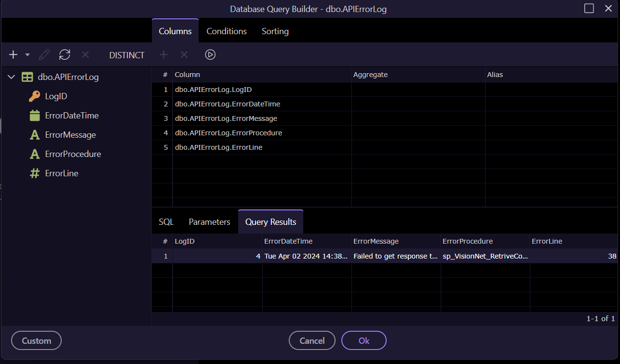The width and height of the screenshot is (620, 364).
Task: Select row dbo.APIErrorLog.ErrorDateTime in columns grid
Action: [386, 104]
